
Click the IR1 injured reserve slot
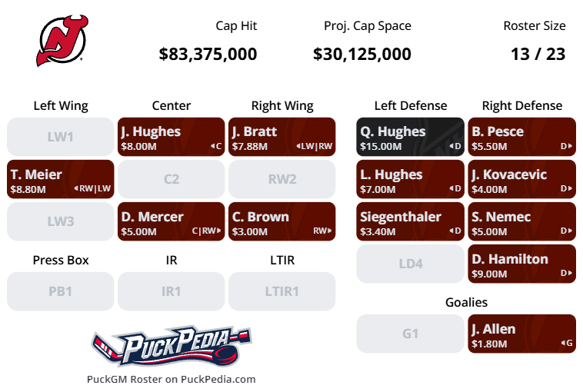tap(172, 292)
